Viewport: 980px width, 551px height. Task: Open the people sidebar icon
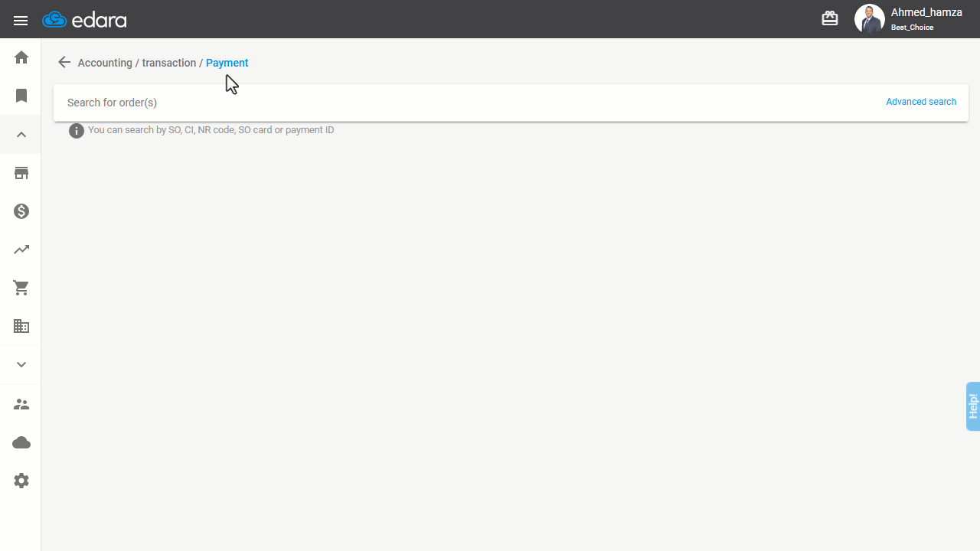coord(21,404)
